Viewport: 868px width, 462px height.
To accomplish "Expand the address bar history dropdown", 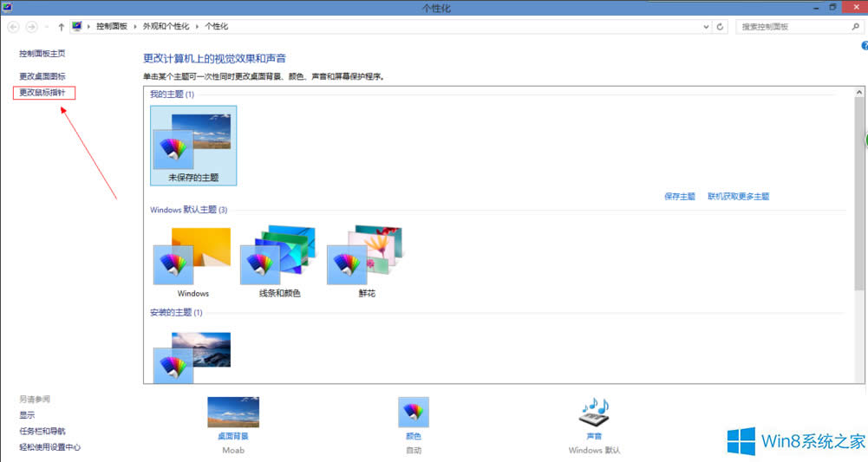I will [x=706, y=27].
